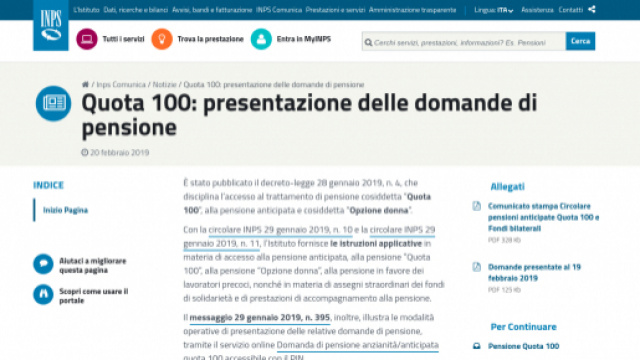Open circolare INPS 29 gennaio n. 10 link
This screenshot has width=640, height=360.
[280, 230]
